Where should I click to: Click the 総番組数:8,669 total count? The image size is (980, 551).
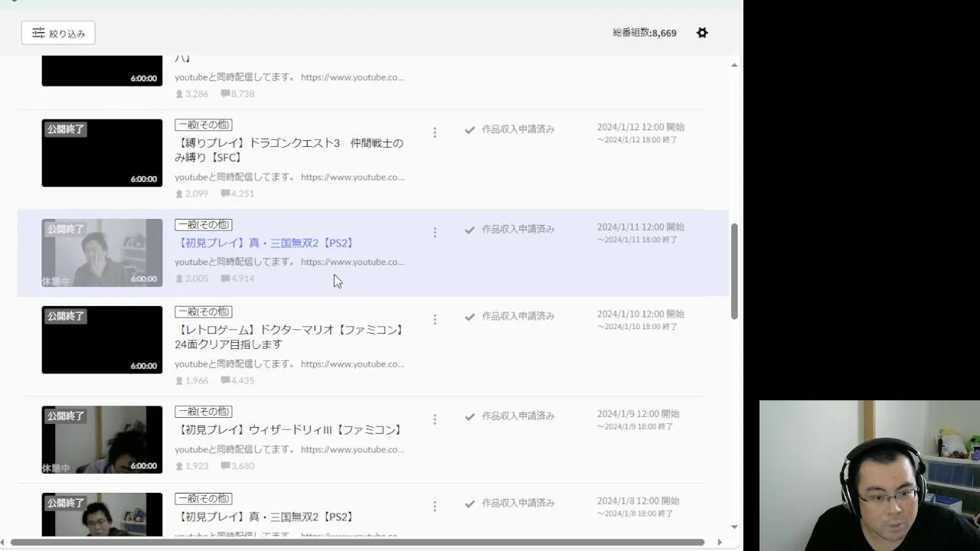pyautogui.click(x=644, y=33)
